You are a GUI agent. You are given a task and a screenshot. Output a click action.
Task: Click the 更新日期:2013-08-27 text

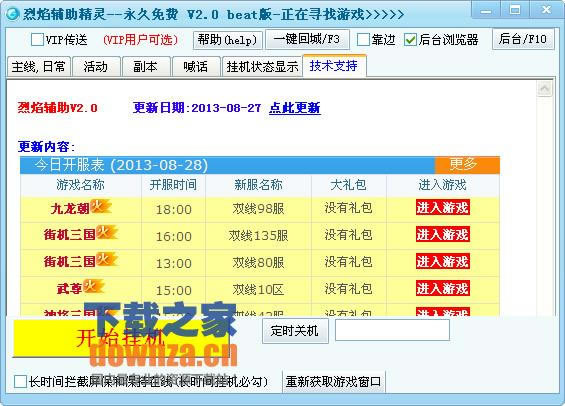pyautogui.click(x=197, y=108)
